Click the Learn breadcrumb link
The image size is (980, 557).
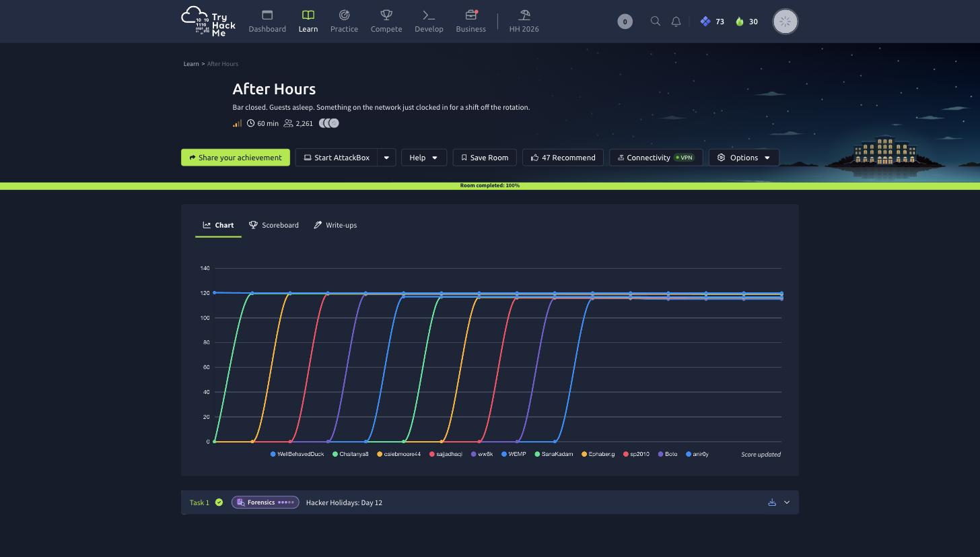tap(191, 64)
